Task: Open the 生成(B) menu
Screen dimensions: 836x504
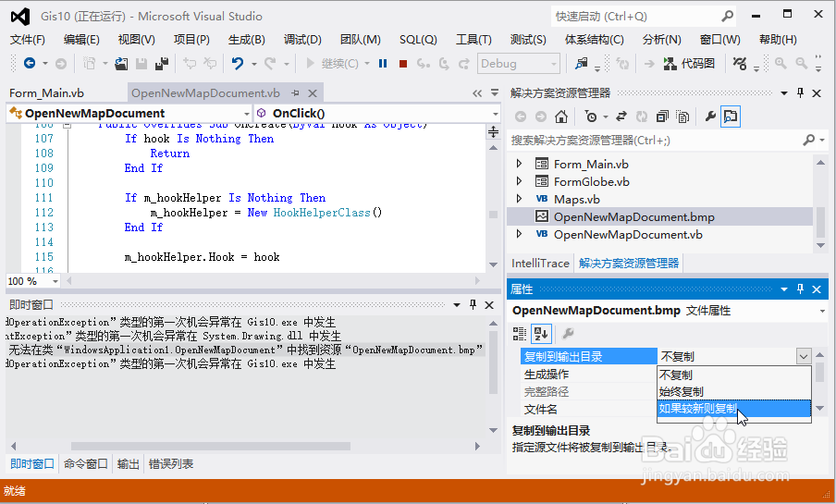Action: click(246, 40)
